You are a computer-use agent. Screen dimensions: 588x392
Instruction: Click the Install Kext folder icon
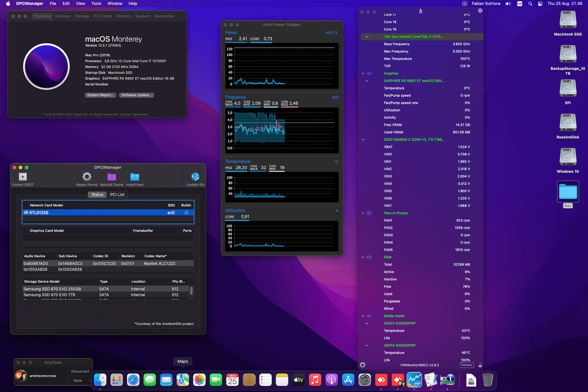click(x=134, y=177)
